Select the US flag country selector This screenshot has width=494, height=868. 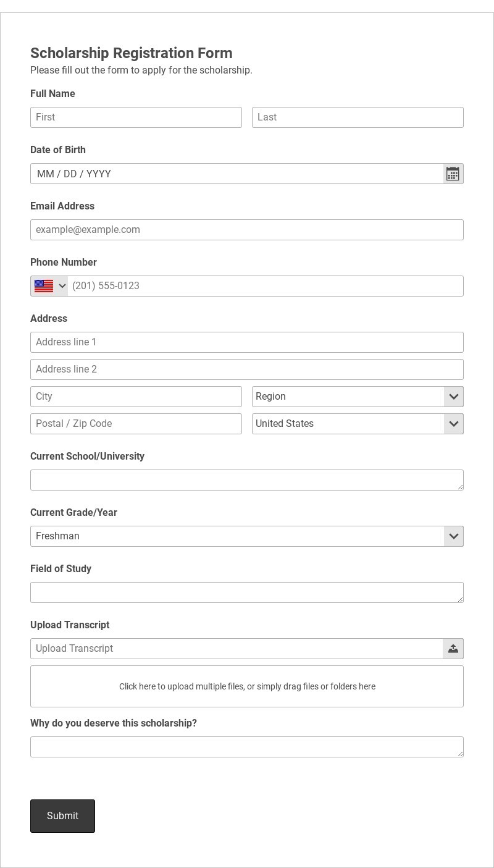pos(49,286)
